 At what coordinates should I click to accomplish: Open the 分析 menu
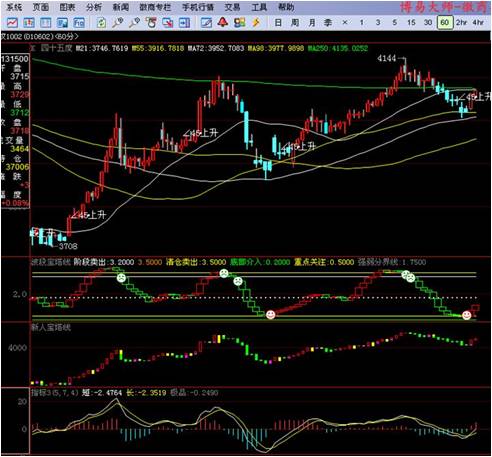[x=93, y=7]
